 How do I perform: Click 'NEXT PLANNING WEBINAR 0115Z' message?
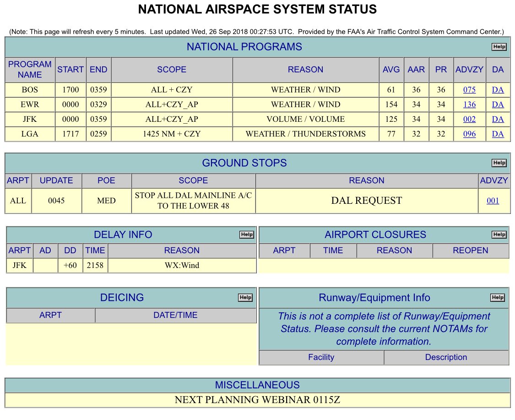coord(257,400)
